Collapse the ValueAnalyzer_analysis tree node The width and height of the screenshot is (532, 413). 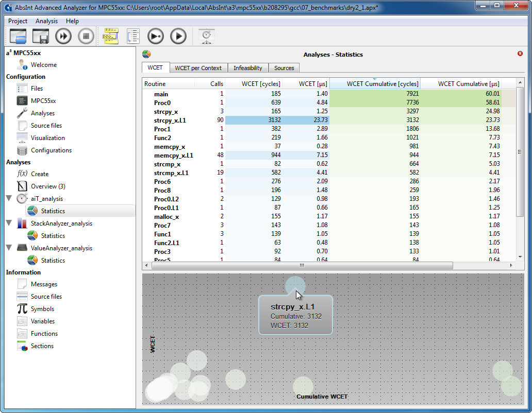tap(9, 248)
